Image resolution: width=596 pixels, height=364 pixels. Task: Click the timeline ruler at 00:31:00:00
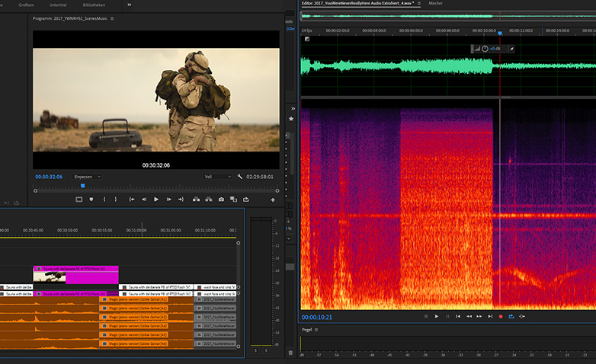tap(136, 230)
